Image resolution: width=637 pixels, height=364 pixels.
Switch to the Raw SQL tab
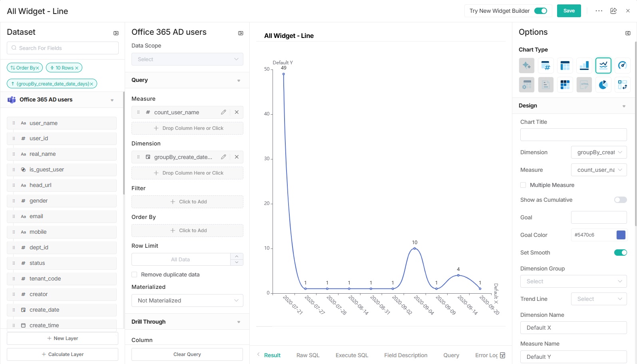point(308,355)
